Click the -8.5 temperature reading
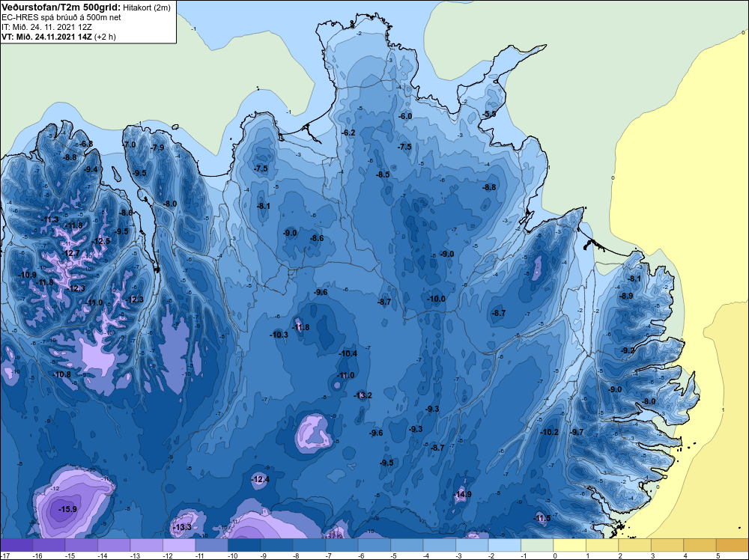This screenshot has width=749, height=560. tap(383, 174)
